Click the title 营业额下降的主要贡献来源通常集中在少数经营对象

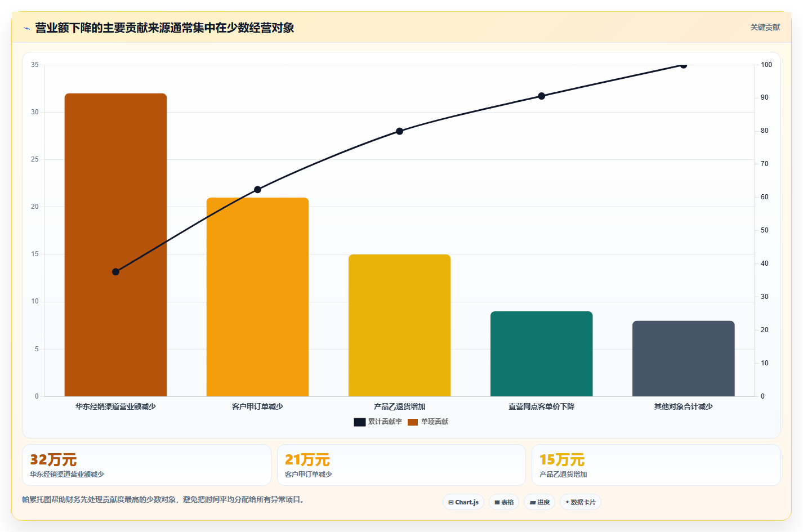[164, 28]
